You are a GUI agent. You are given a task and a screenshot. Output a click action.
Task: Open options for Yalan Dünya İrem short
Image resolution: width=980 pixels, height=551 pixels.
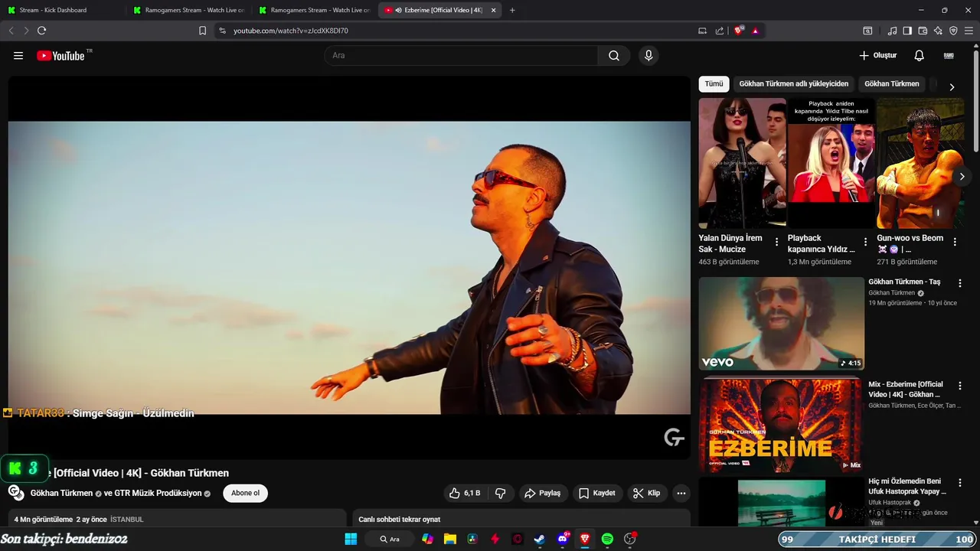coord(776,242)
